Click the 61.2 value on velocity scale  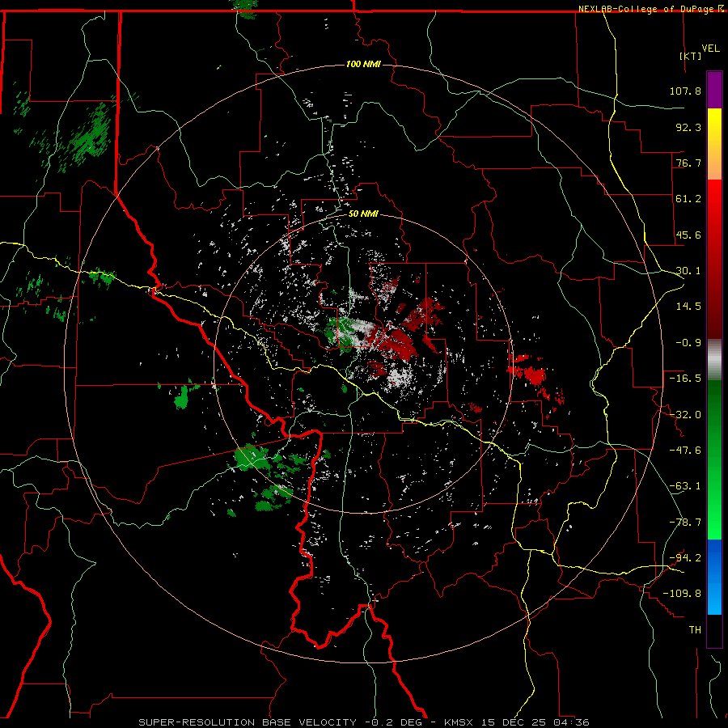tap(688, 199)
